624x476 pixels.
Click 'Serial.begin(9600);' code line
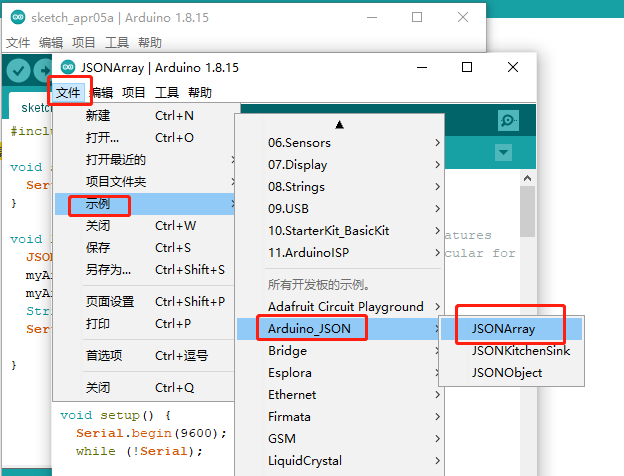151,433
